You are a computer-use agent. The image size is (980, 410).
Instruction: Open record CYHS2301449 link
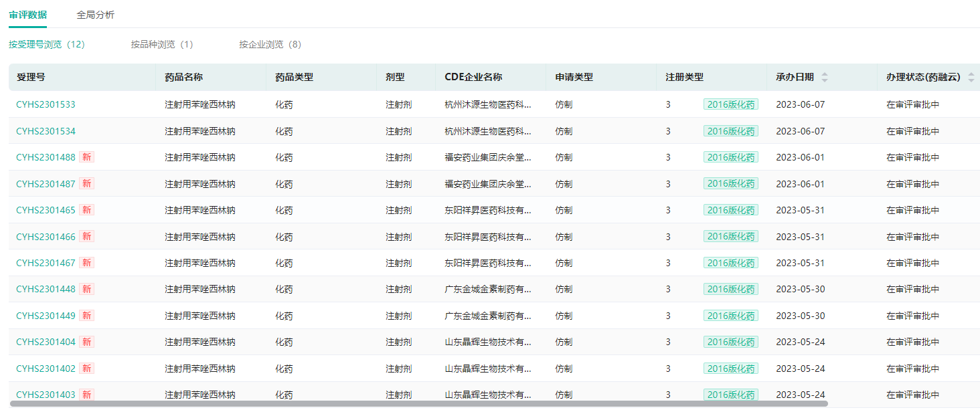(46, 316)
